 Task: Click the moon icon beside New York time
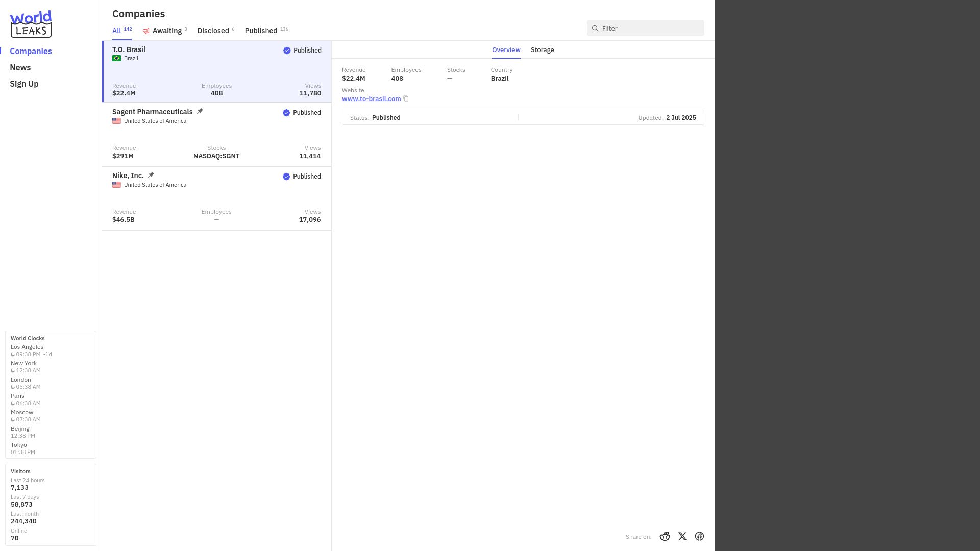(13, 371)
